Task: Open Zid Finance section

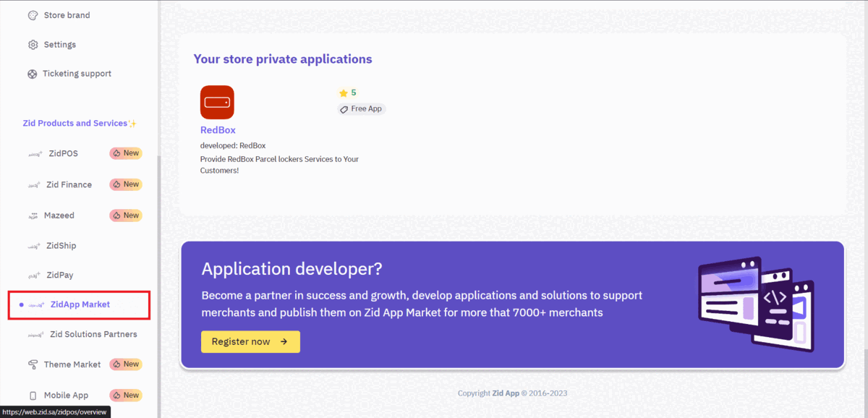Action: tap(69, 184)
